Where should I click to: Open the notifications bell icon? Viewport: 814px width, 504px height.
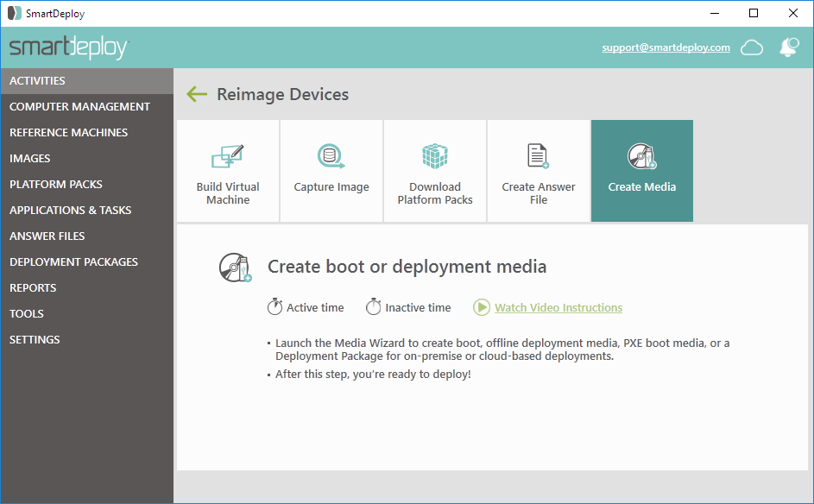pos(789,47)
